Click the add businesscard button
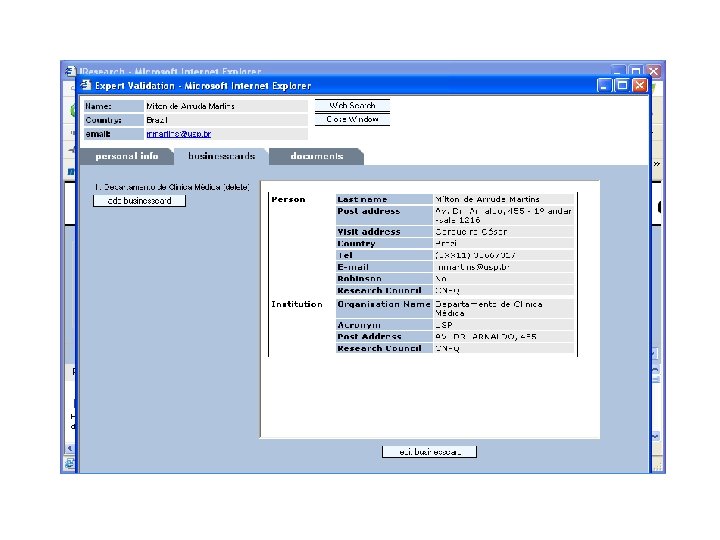720x540 pixels. 139,201
